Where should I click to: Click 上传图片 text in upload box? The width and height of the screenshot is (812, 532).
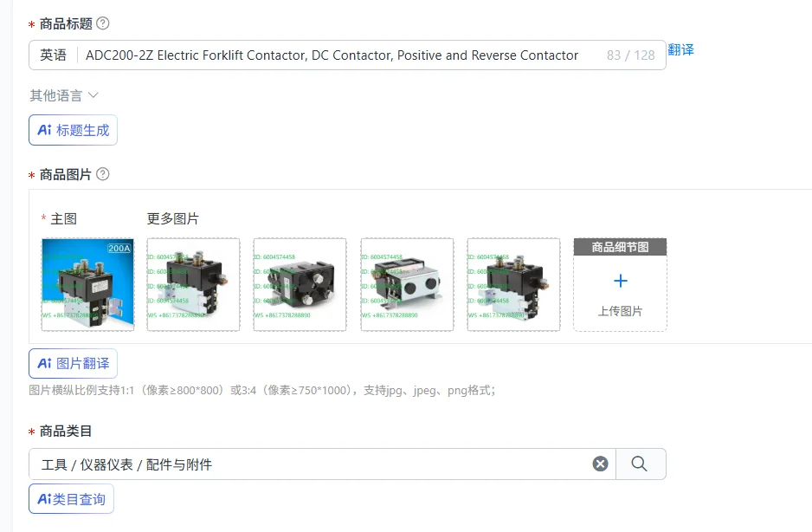pos(621,311)
